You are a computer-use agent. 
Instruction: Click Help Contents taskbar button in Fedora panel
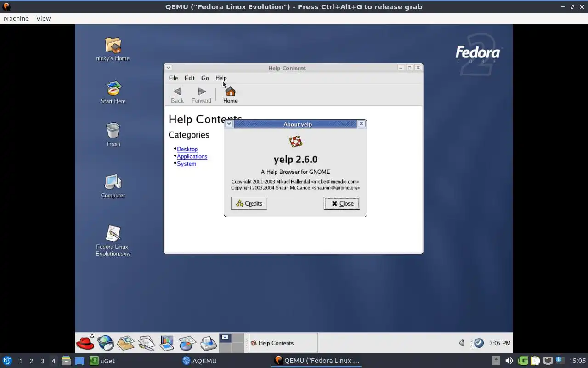click(x=283, y=343)
